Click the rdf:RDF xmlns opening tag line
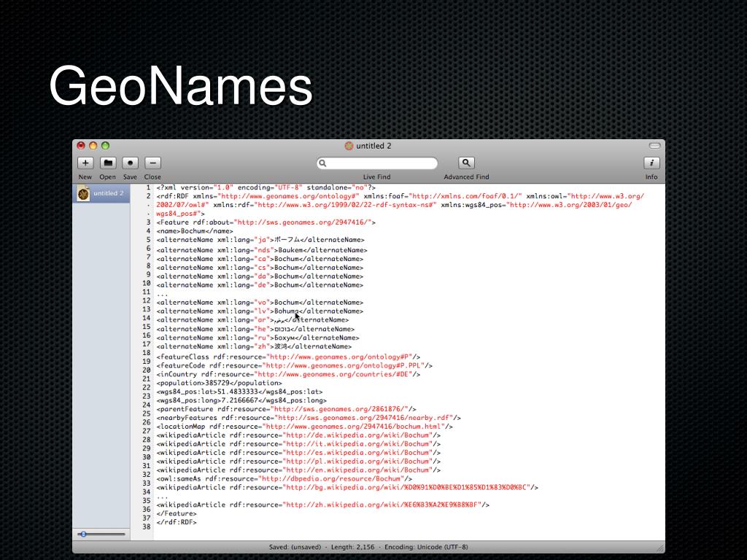This screenshot has height=560, width=747. click(x=400, y=205)
